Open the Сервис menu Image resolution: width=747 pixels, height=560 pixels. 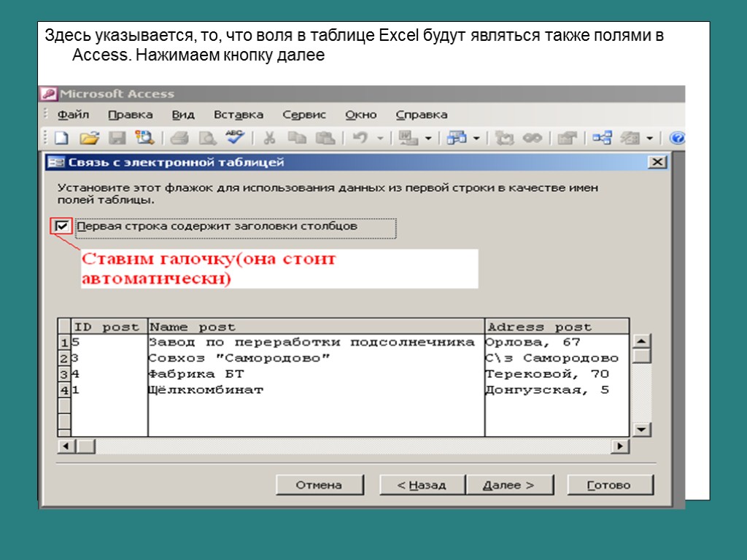tap(304, 114)
